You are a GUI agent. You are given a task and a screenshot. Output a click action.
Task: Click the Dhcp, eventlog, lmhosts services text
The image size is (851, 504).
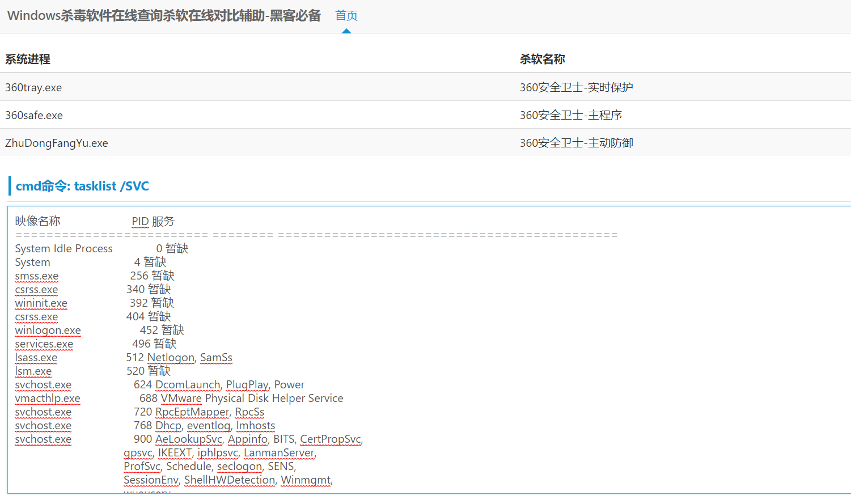pos(215,425)
